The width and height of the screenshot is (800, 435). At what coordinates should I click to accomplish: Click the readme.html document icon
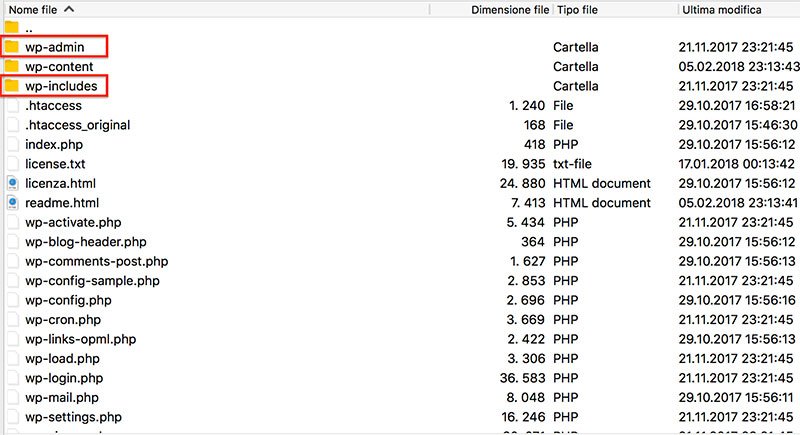pos(13,202)
